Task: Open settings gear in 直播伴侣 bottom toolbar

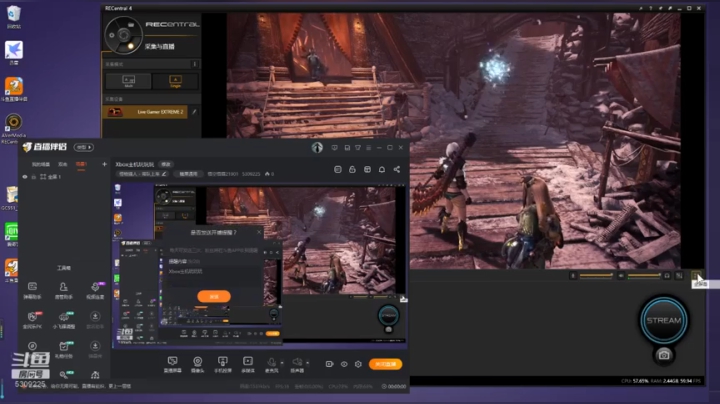Action: (x=358, y=364)
